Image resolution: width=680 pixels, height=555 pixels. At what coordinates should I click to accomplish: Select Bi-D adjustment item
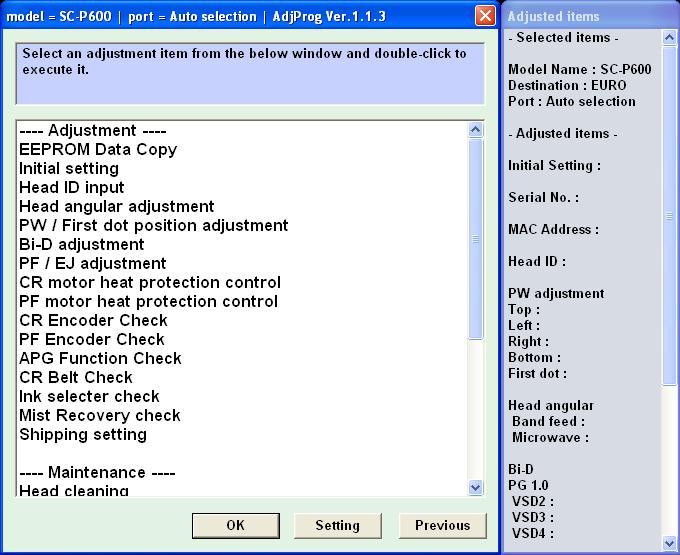[82, 245]
